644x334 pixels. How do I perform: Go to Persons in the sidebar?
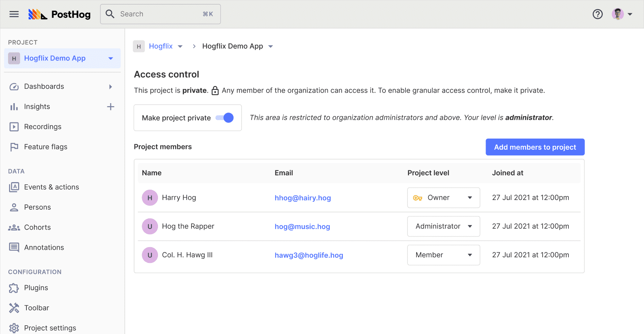click(37, 207)
